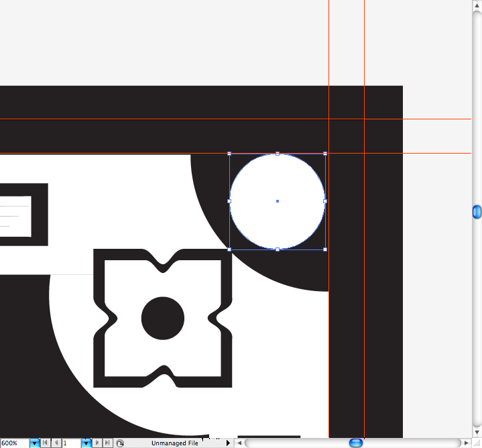Go to the next artboard
This screenshot has height=448, width=482.
[x=97, y=443]
